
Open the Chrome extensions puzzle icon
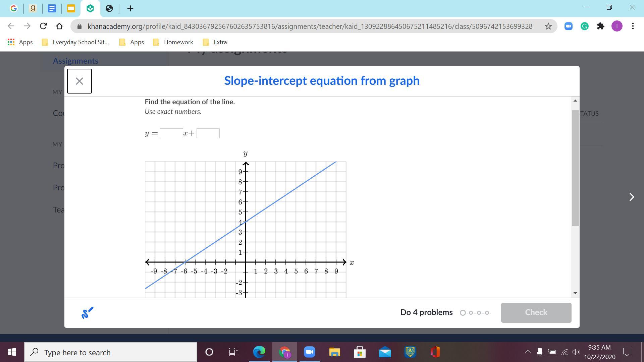click(600, 26)
